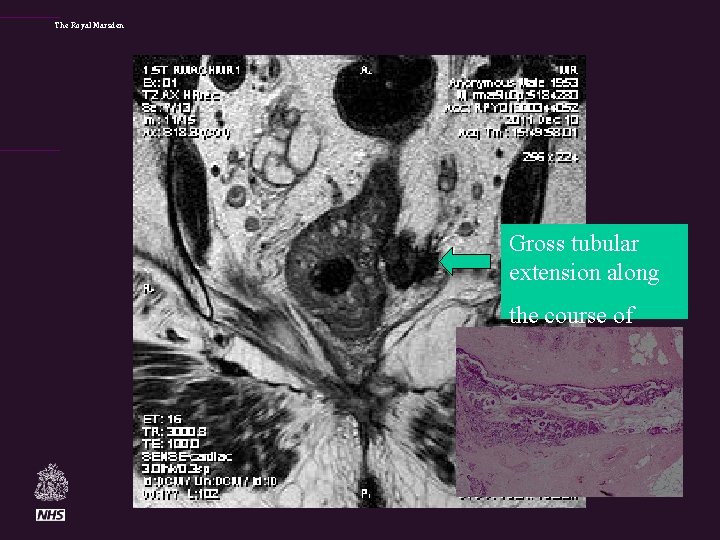Select the histology slide thumbnail

pos(569,411)
